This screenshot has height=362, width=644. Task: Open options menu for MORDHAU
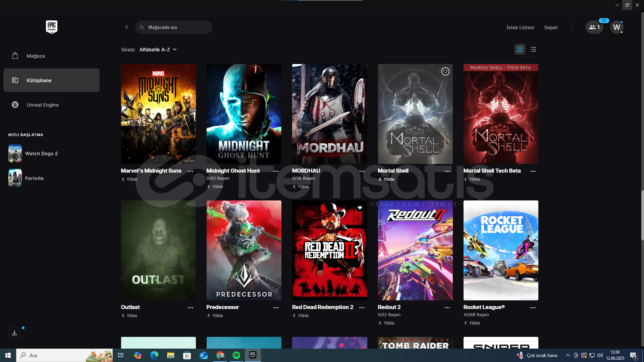[362, 171]
